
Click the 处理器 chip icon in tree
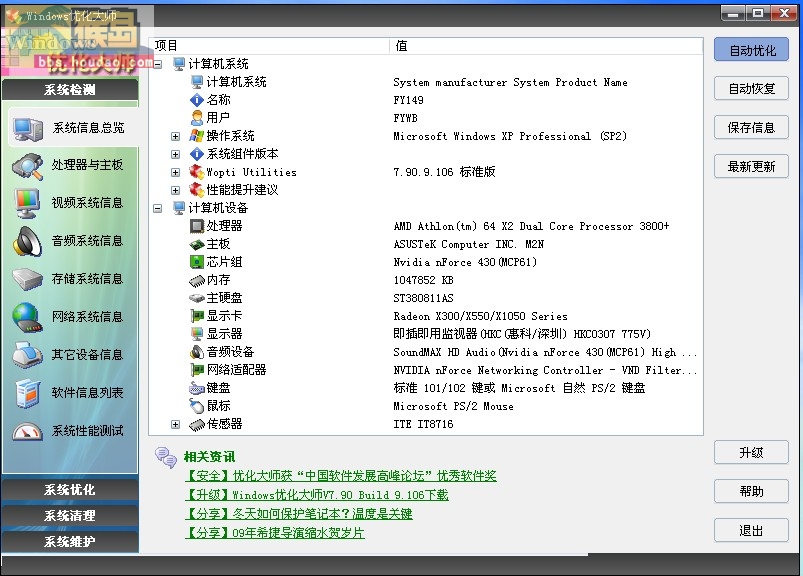pyautogui.click(x=197, y=226)
